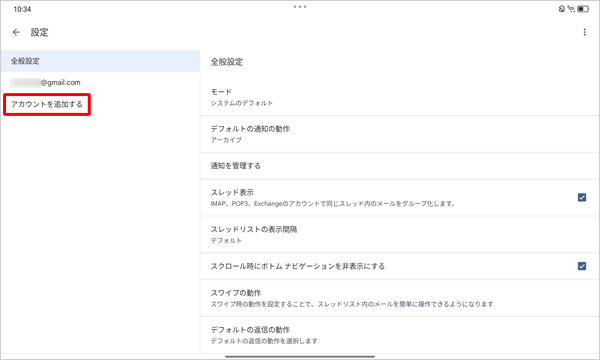Click the 全般設定 heading in right pane
Screen dimensions: 600x360
227,62
